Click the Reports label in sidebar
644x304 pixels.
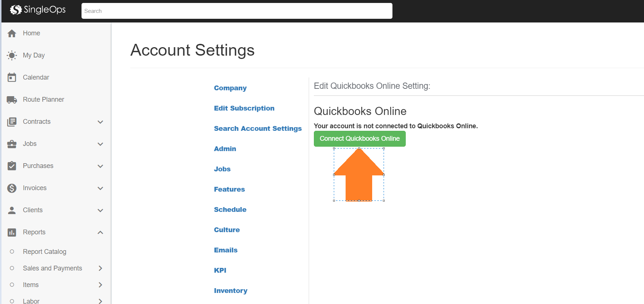pos(34,232)
